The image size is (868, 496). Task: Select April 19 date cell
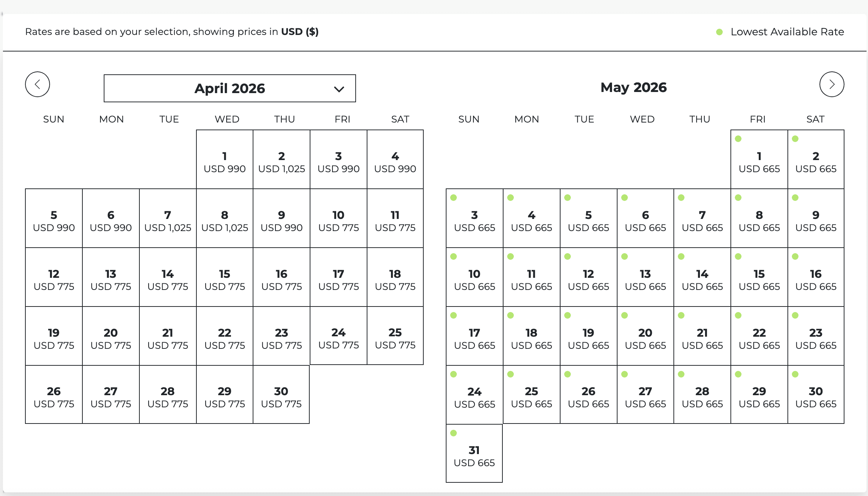tap(54, 336)
